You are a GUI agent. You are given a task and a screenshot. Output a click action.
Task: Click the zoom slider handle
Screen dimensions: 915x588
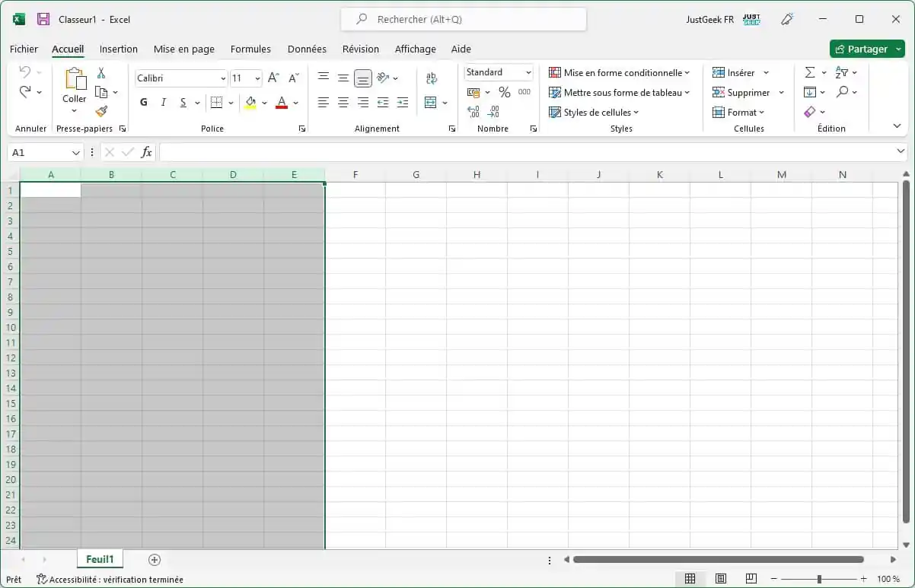pos(819,579)
